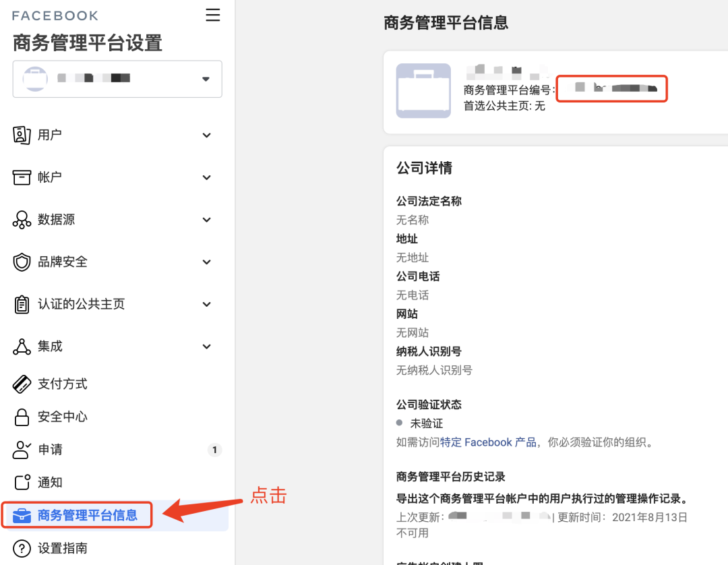Expand the 认证的公共主页 section chevron
The height and width of the screenshot is (565, 728).
click(x=207, y=304)
